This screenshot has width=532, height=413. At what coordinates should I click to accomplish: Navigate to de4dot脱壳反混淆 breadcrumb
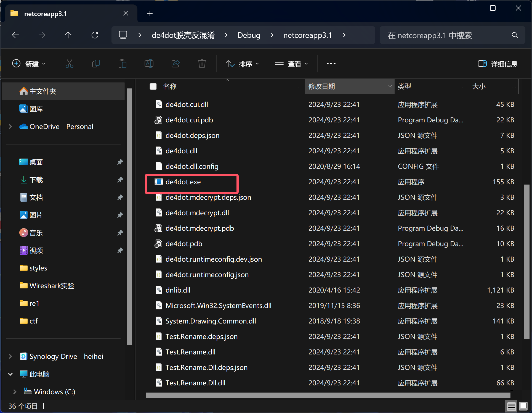(183, 35)
